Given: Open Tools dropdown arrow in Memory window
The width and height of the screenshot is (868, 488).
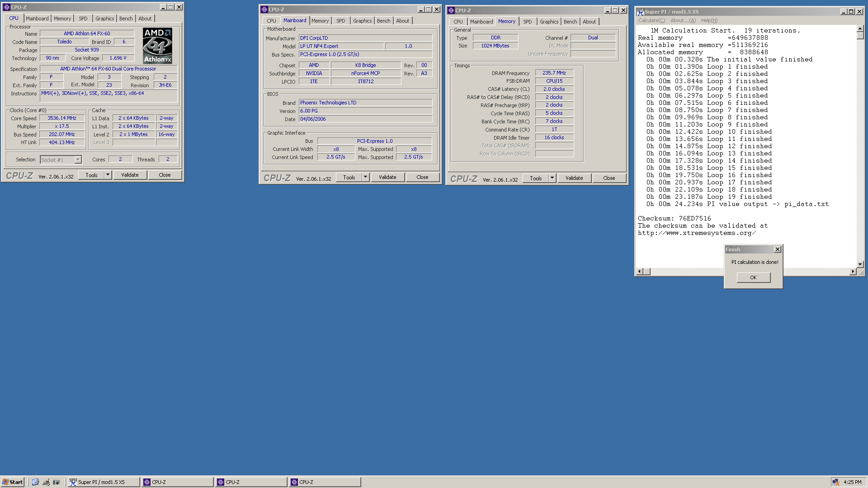Looking at the screenshot, I should [x=552, y=178].
